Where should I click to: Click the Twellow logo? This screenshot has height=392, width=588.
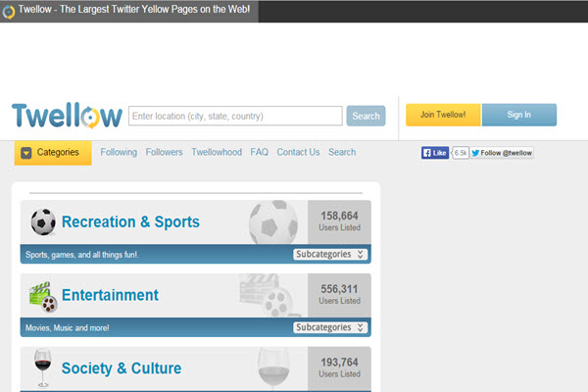pos(67,116)
